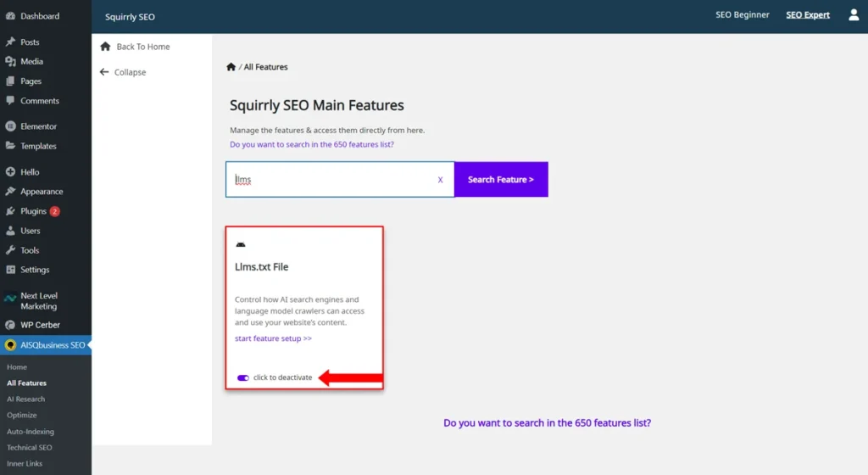
Task: Click the Plugins update count badge
Action: 55,211
